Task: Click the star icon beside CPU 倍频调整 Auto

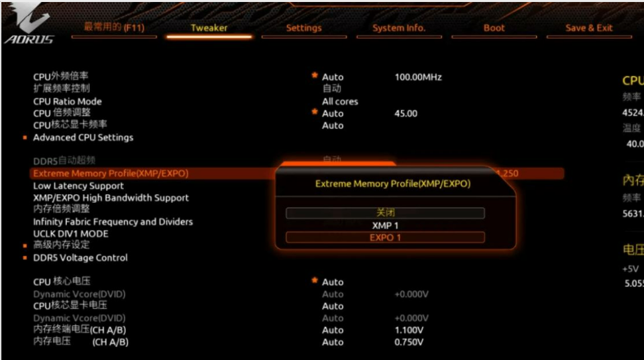Action: [x=315, y=111]
